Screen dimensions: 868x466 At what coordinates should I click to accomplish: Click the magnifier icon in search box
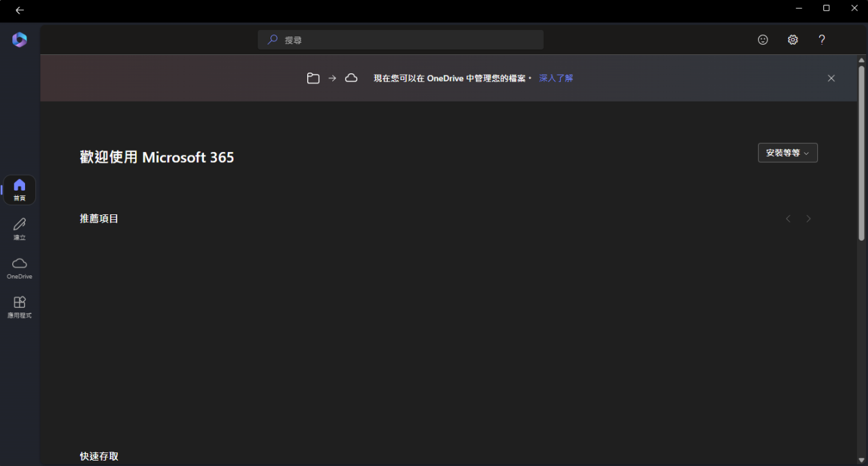point(273,40)
